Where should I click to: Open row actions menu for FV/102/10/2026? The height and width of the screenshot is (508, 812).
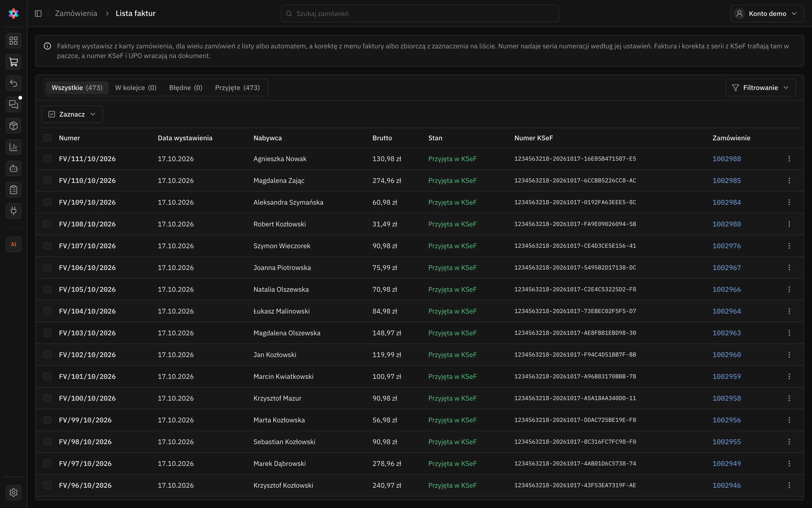[789, 355]
